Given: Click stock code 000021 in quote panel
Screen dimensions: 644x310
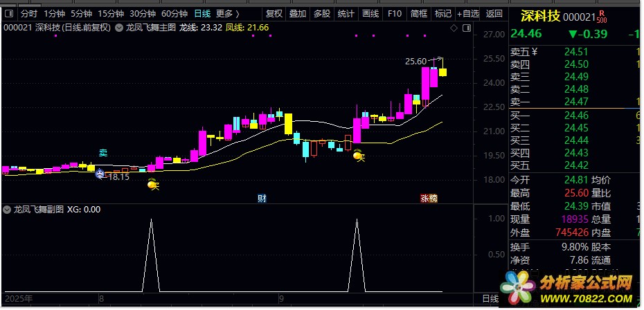Looking at the screenshot, I should (x=579, y=17).
